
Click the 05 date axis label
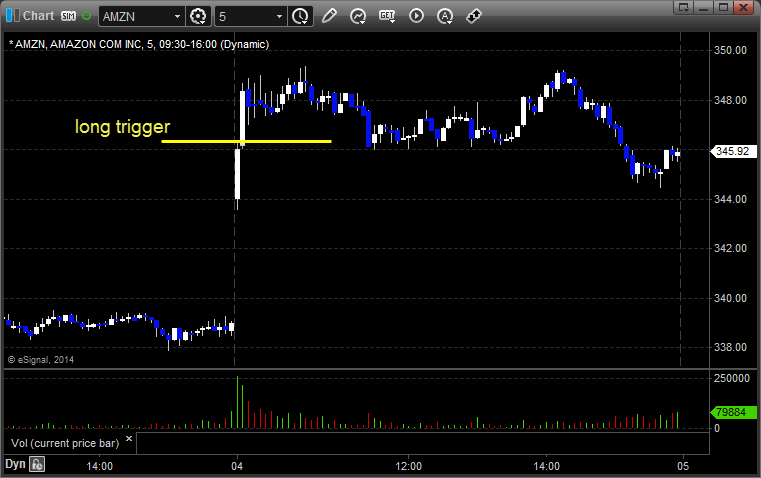click(x=683, y=466)
